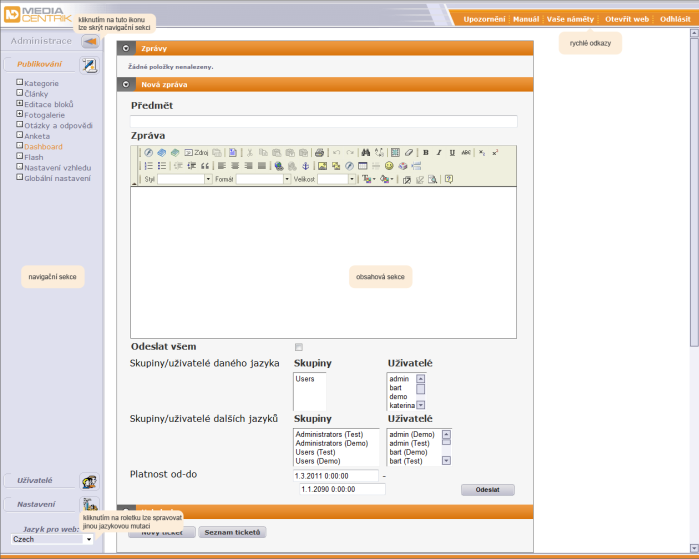
Task: Click the Cut scissors icon
Action: point(250,153)
